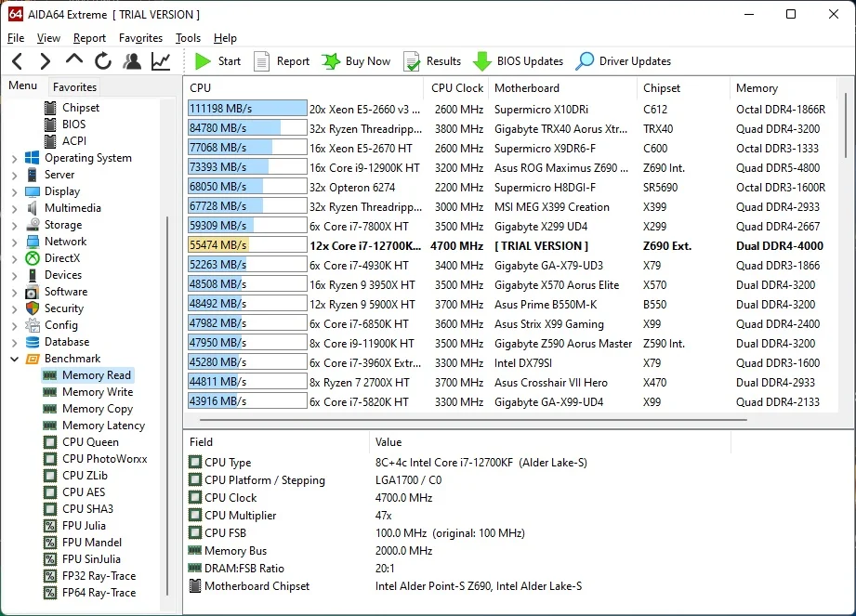Switch to the Favorites tab
This screenshot has height=616, width=856.
pyautogui.click(x=74, y=86)
